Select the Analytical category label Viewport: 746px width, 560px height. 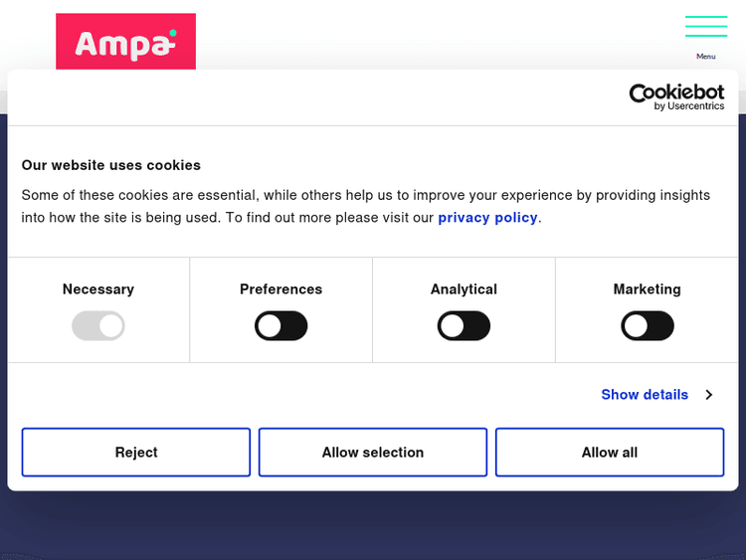[464, 289]
